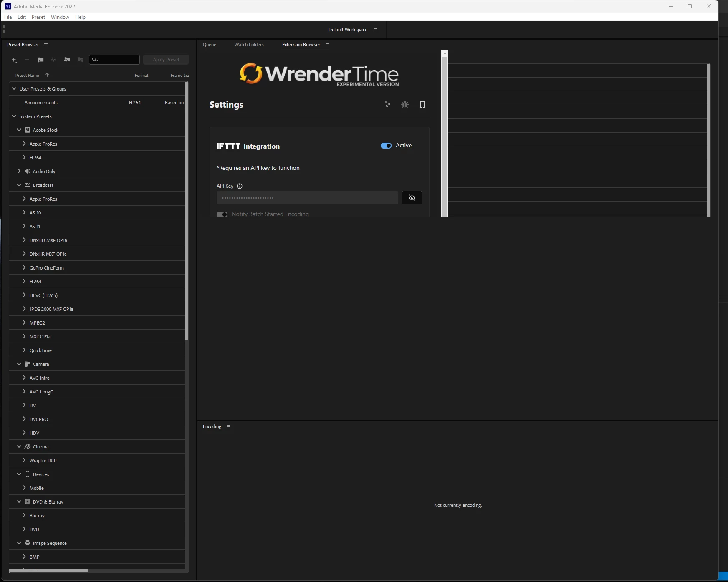Toggle Notify Batch Started Encoding switch
Screen dimensions: 728x582
click(x=222, y=214)
